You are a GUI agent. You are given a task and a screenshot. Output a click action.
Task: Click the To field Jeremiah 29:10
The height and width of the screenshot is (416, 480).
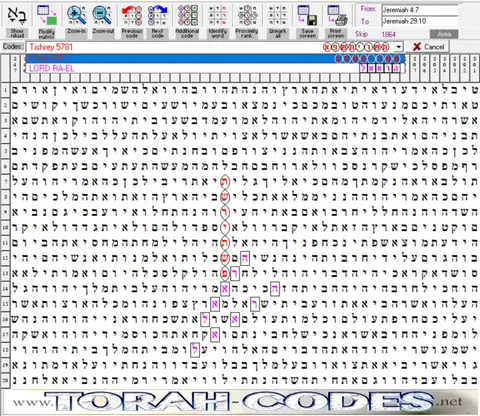420,21
